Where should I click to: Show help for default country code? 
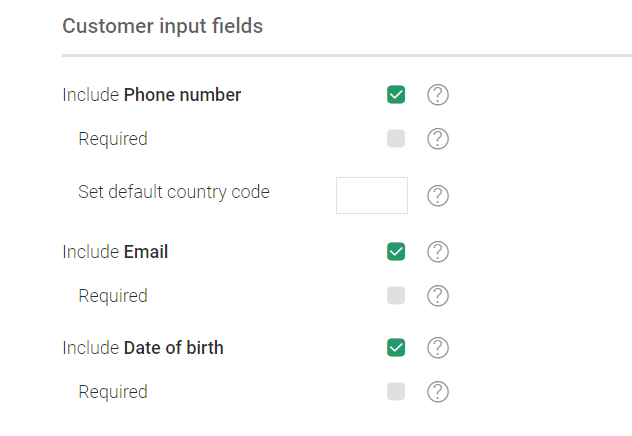[438, 195]
